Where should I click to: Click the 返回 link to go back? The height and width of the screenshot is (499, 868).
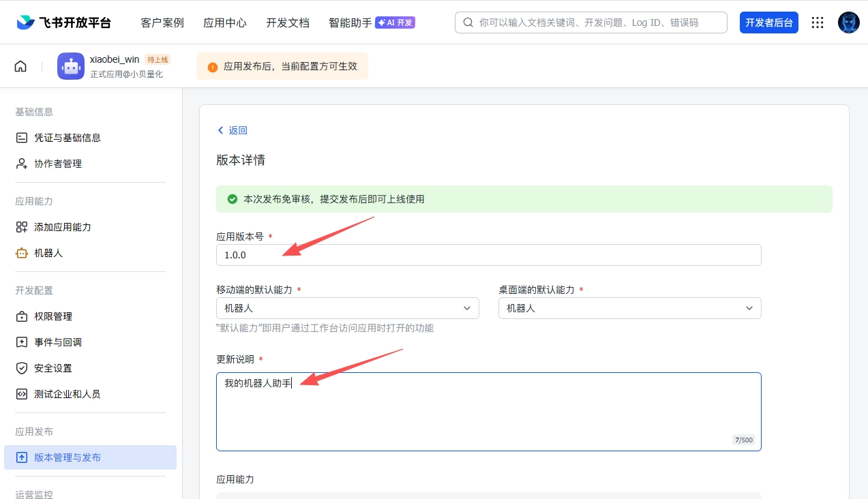tap(233, 130)
